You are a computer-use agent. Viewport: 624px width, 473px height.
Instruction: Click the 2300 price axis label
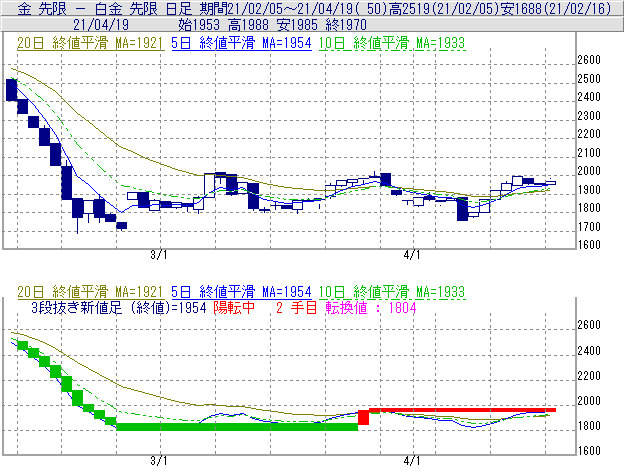(x=589, y=115)
